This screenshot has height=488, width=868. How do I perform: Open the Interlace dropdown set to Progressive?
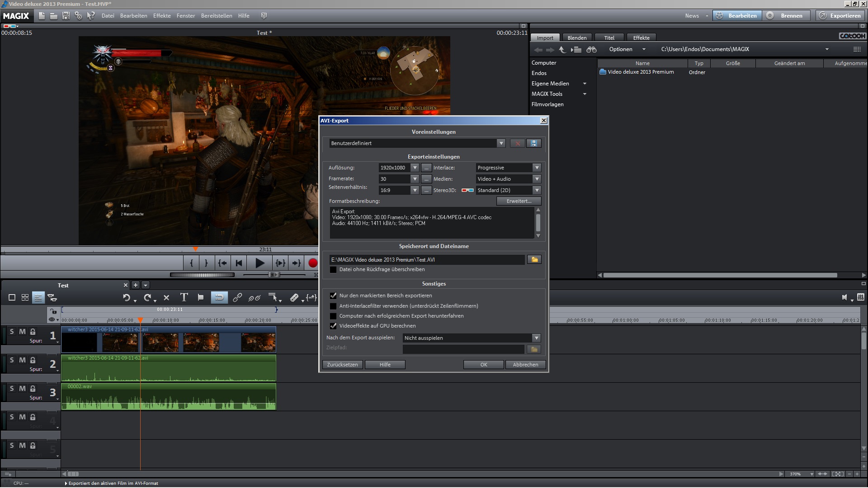(537, 168)
